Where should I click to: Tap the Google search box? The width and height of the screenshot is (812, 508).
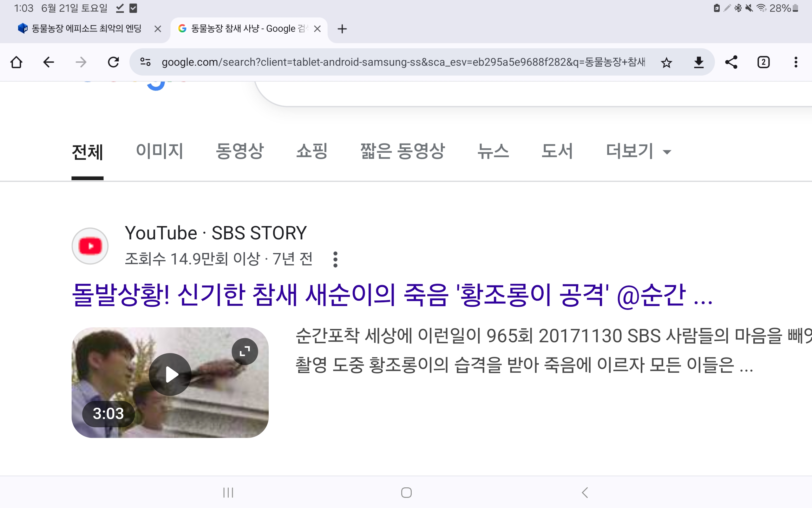(x=534, y=94)
